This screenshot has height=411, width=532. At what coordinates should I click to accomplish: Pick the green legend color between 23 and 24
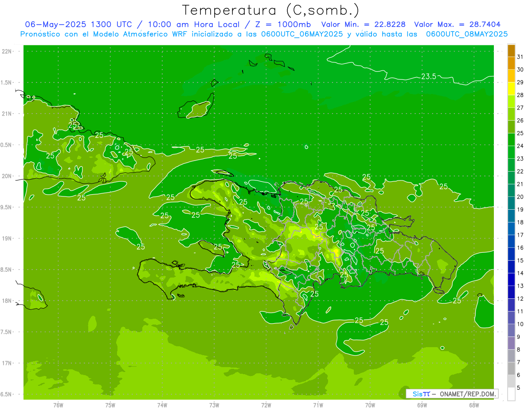coord(511,153)
